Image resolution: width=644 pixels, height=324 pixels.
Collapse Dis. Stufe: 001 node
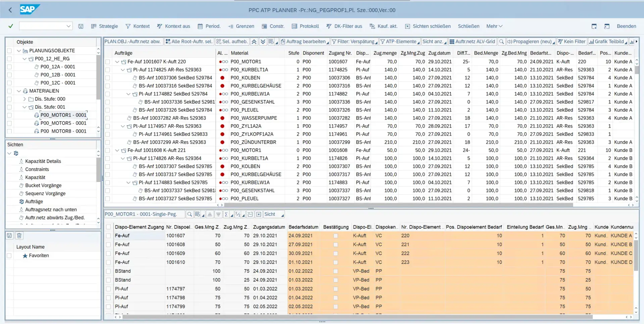(24, 107)
